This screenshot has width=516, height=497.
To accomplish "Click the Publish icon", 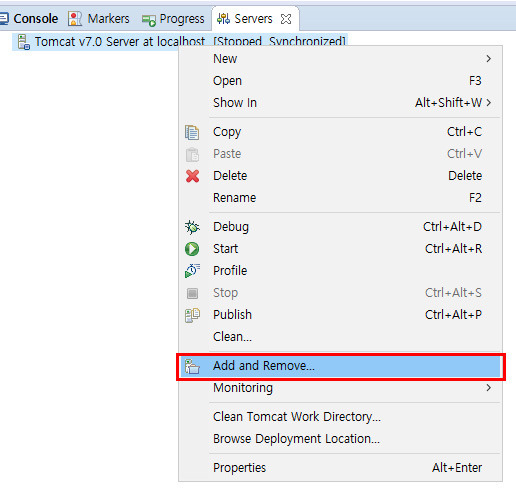I will pos(192,315).
